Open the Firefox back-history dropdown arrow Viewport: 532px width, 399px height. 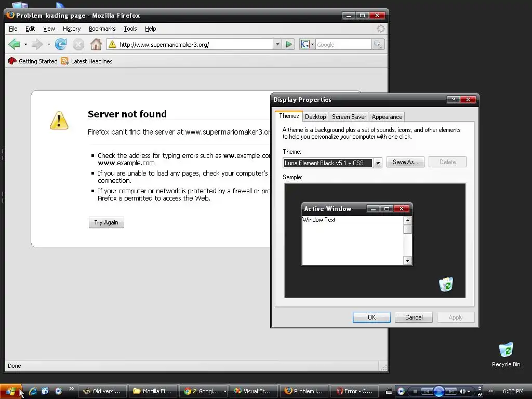pos(25,45)
